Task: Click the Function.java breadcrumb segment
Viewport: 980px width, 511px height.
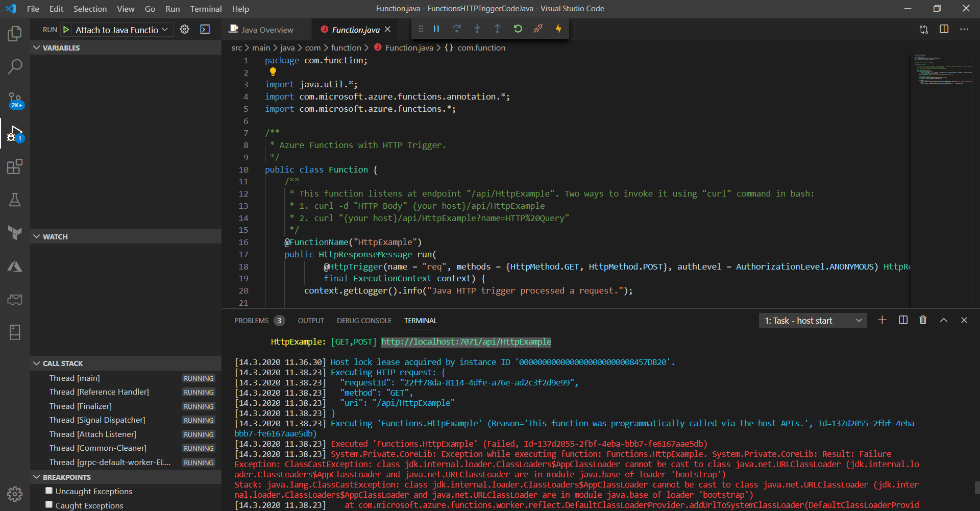Action: [x=409, y=47]
